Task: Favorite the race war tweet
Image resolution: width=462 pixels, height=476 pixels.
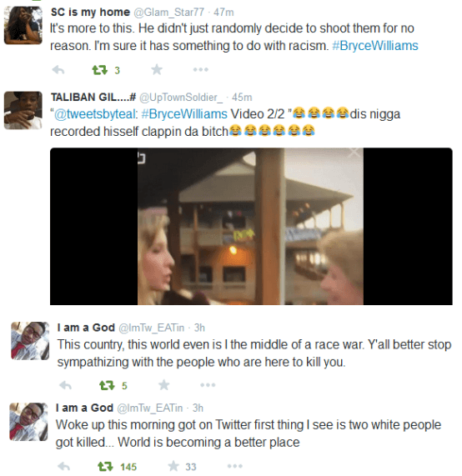Action: click(x=164, y=385)
